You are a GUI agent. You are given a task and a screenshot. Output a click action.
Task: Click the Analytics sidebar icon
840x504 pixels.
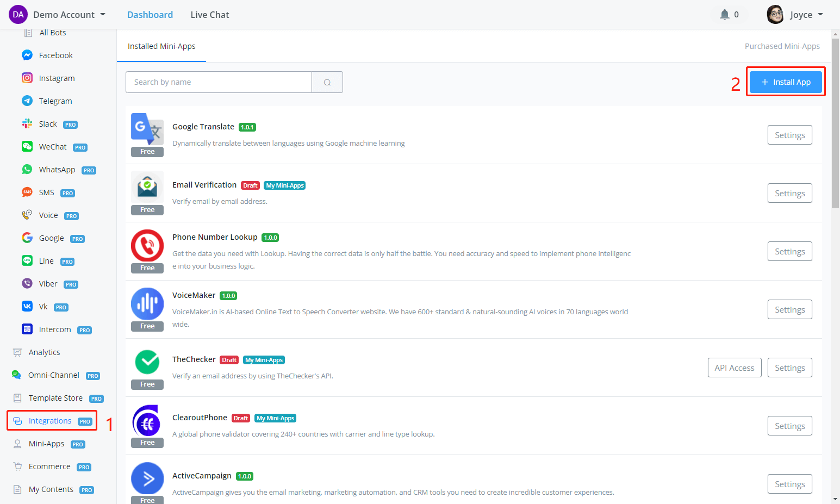17,352
